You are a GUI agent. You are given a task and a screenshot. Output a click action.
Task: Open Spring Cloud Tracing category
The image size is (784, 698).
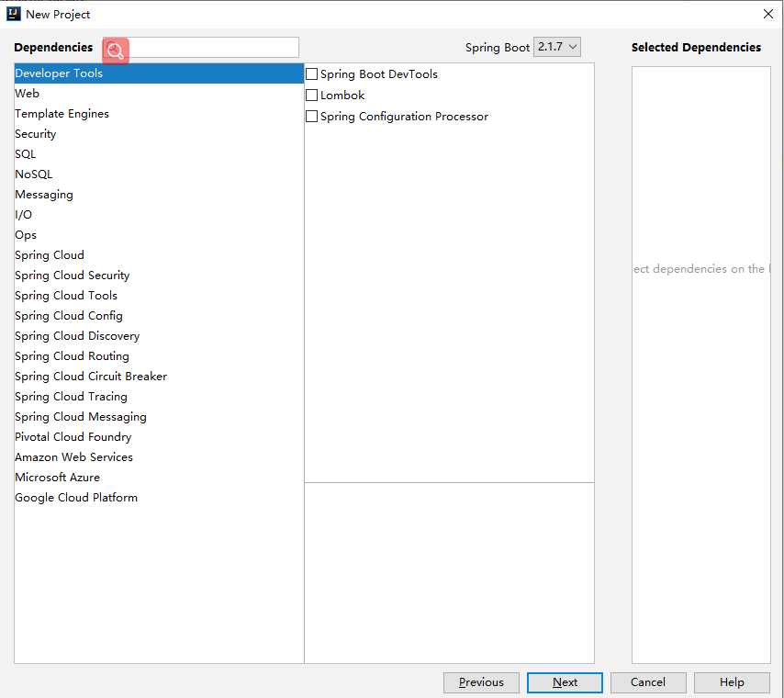point(159,396)
